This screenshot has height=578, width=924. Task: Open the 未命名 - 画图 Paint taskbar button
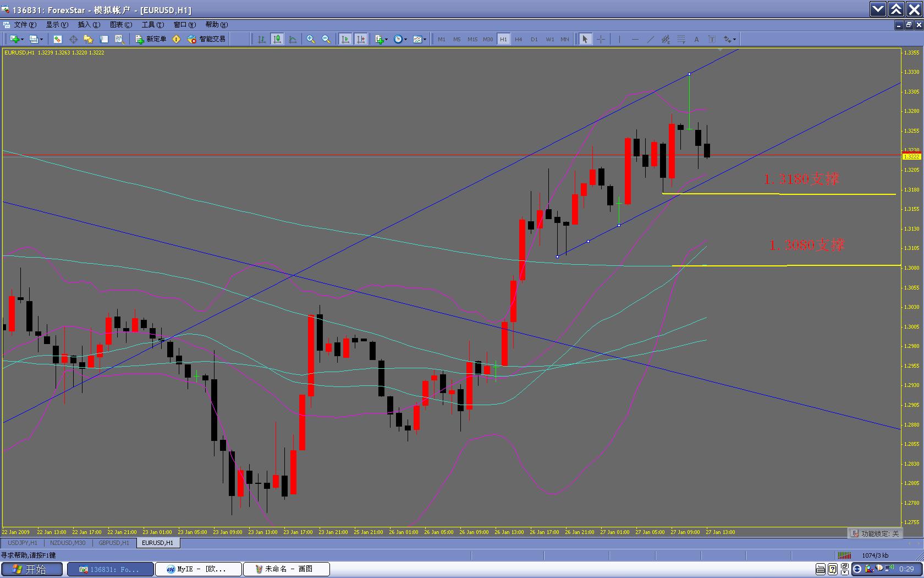(286, 569)
